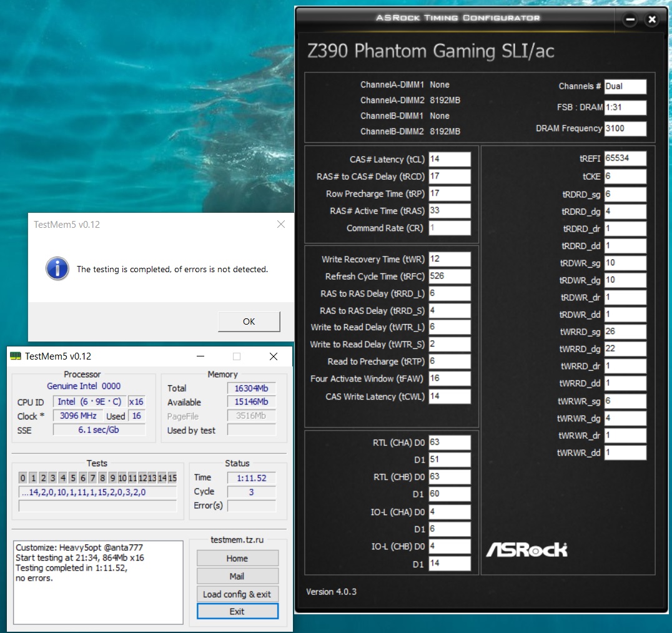Click the RAS# Active Time (tRAS) field
This screenshot has width=672, height=633.
coord(450,210)
